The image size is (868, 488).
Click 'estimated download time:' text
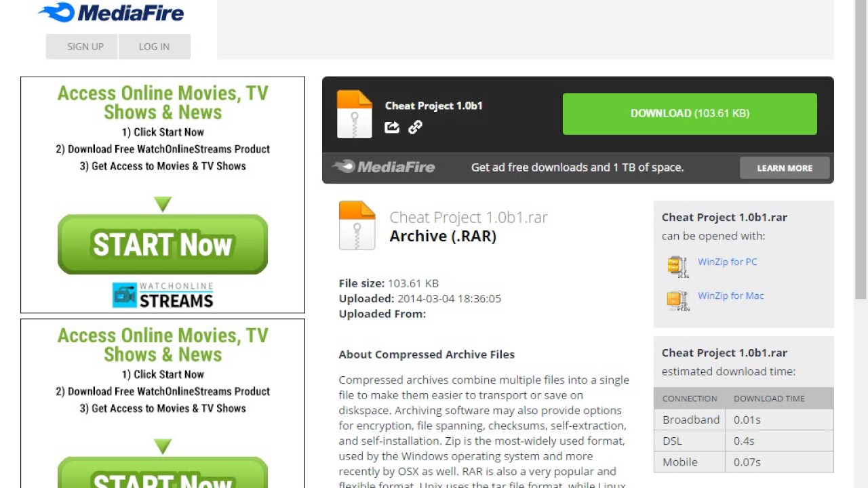coord(729,371)
